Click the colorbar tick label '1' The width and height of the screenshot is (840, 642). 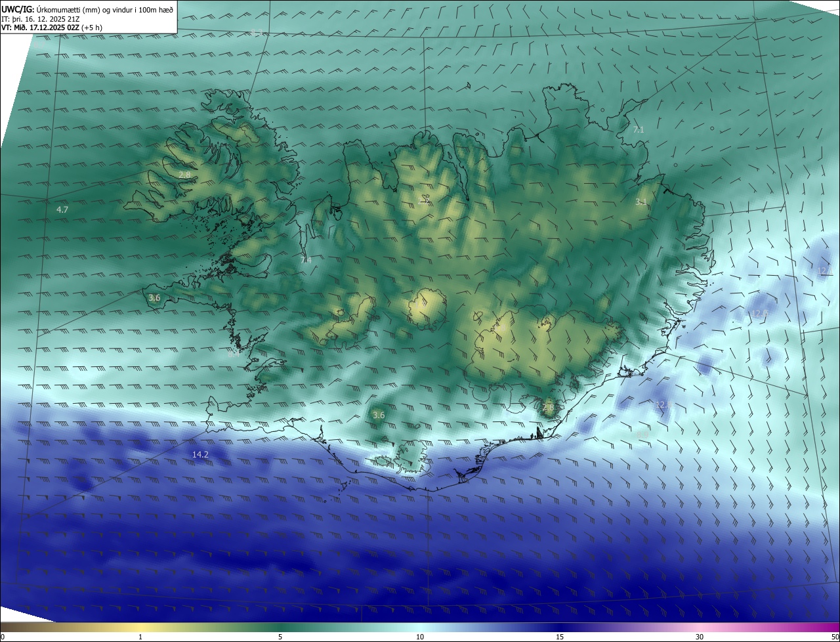point(141,637)
